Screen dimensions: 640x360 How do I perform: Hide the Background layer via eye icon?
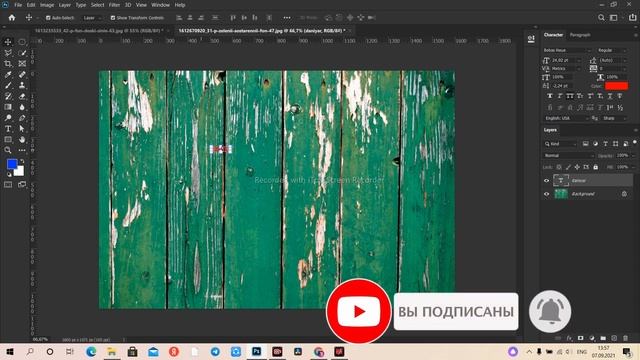[547, 194]
